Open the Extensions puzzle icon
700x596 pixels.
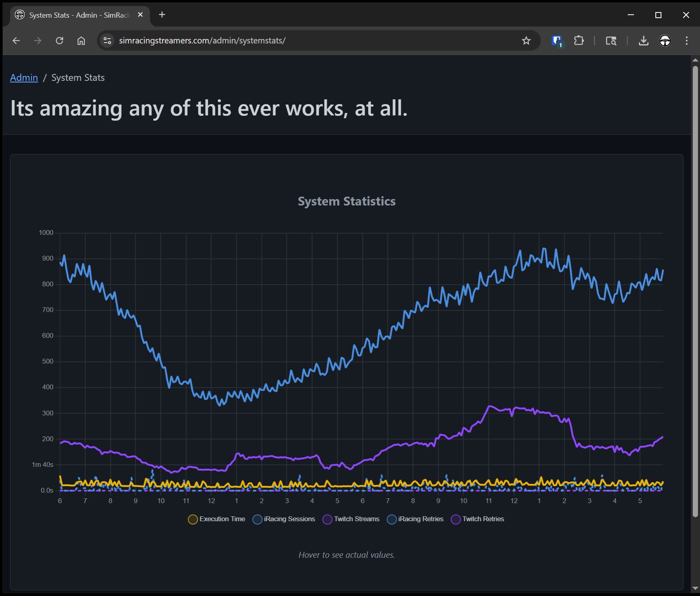point(579,41)
